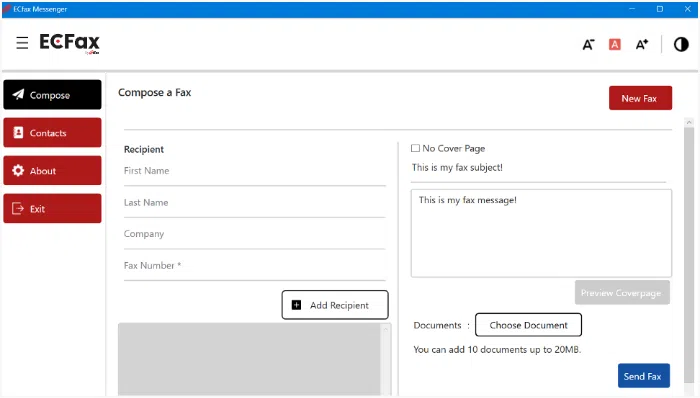Decrease font size with A- icon
Screen dimensions: 700x398
(588, 44)
